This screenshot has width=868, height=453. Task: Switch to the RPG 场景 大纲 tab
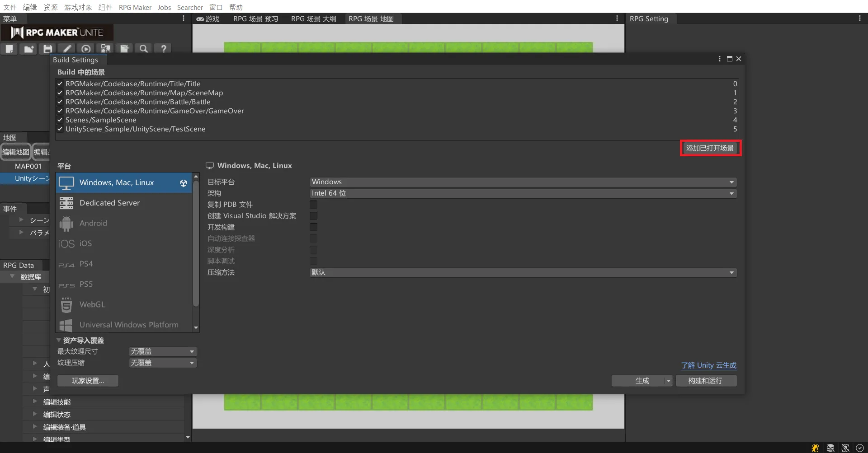pyautogui.click(x=313, y=19)
